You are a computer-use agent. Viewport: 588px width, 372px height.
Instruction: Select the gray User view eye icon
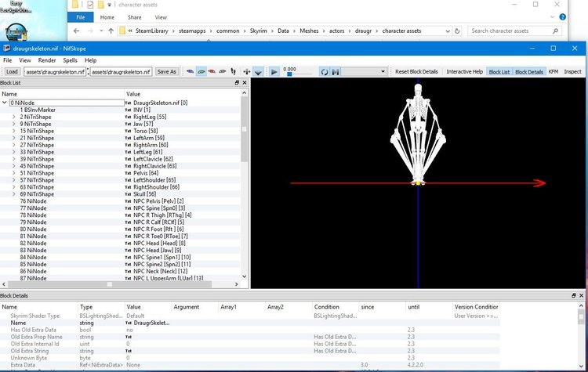pyautogui.click(x=223, y=71)
